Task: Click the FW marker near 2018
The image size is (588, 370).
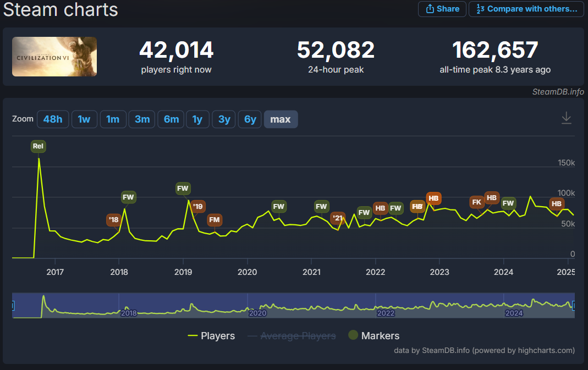Action: point(128,197)
